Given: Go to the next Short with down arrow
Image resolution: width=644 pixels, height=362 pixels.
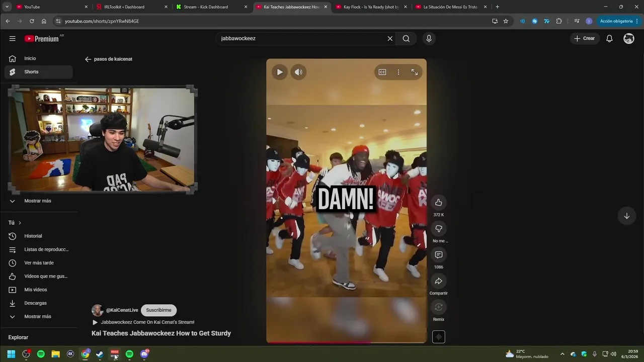Looking at the screenshot, I should pyautogui.click(x=627, y=216).
